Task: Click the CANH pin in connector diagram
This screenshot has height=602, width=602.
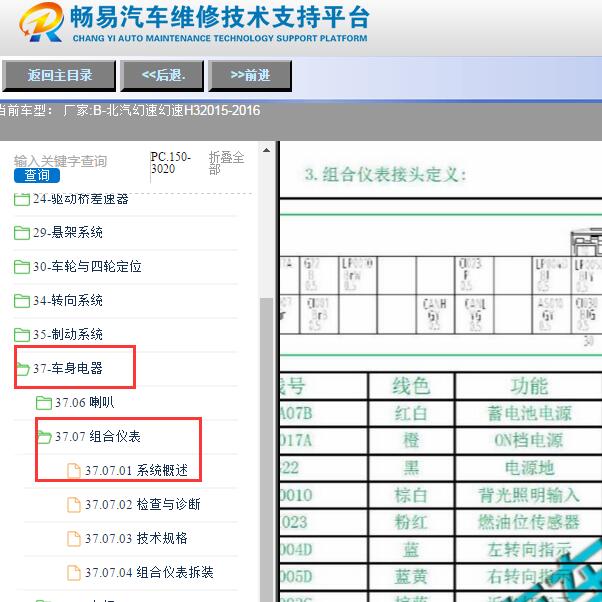Action: pos(435,314)
